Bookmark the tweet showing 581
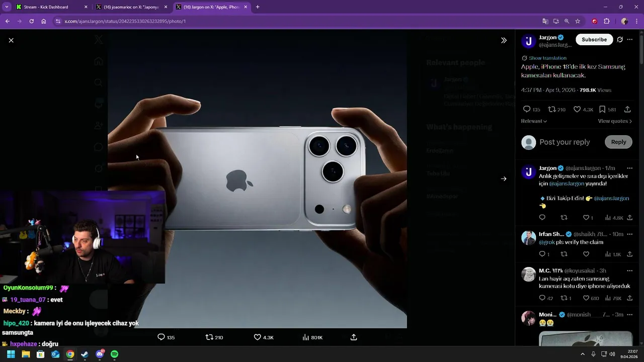This screenshot has width=644, height=362. point(602,109)
